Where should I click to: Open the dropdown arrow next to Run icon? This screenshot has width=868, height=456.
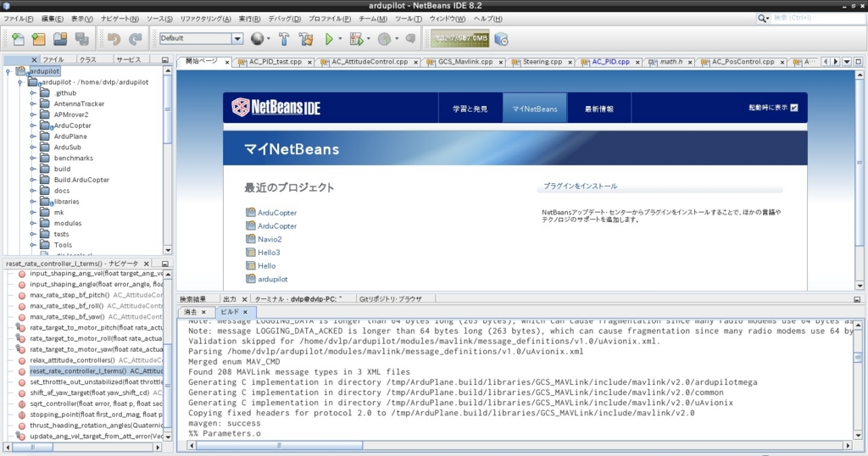341,39
